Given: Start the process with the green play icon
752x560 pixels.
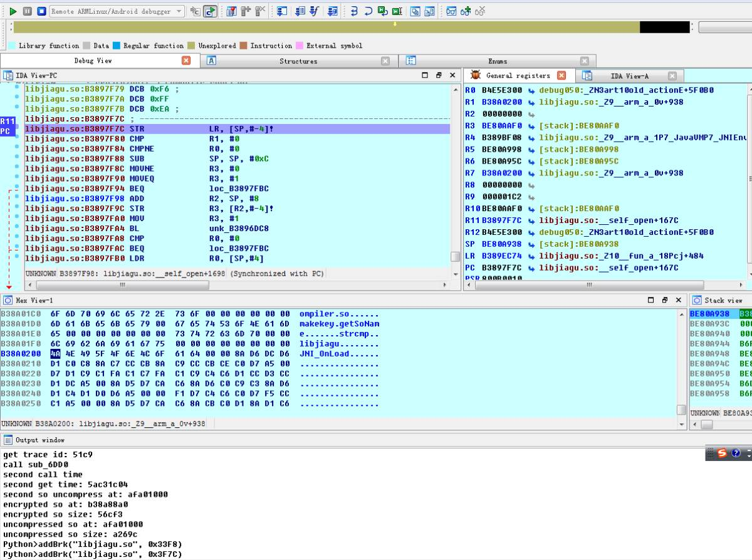Looking at the screenshot, I should [14, 10].
